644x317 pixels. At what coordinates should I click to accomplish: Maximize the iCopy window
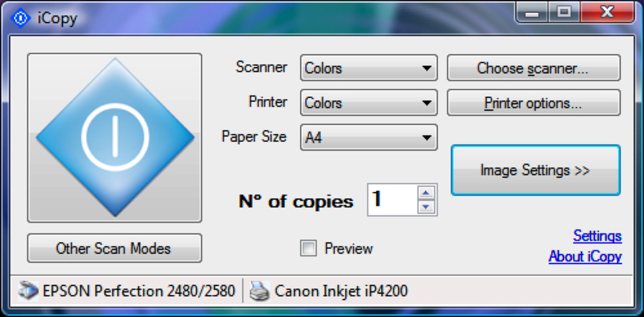(564, 12)
